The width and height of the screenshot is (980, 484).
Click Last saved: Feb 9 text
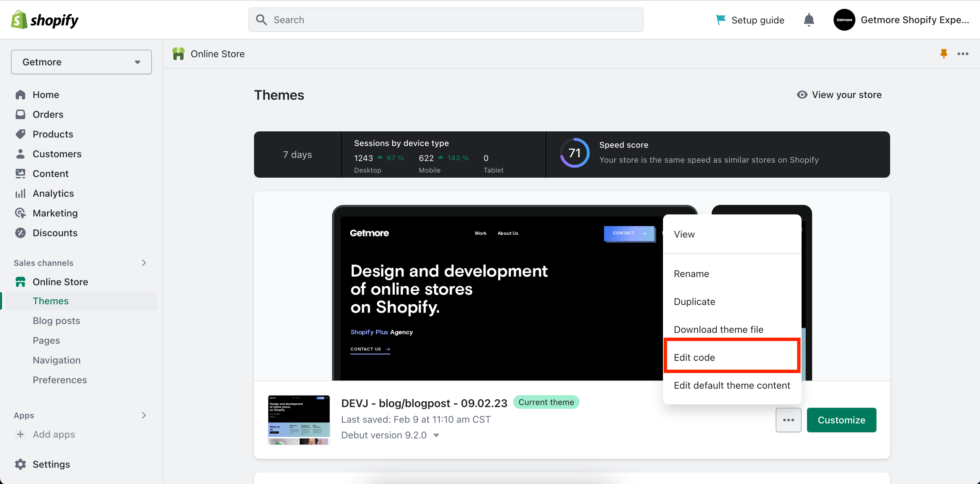(x=416, y=419)
